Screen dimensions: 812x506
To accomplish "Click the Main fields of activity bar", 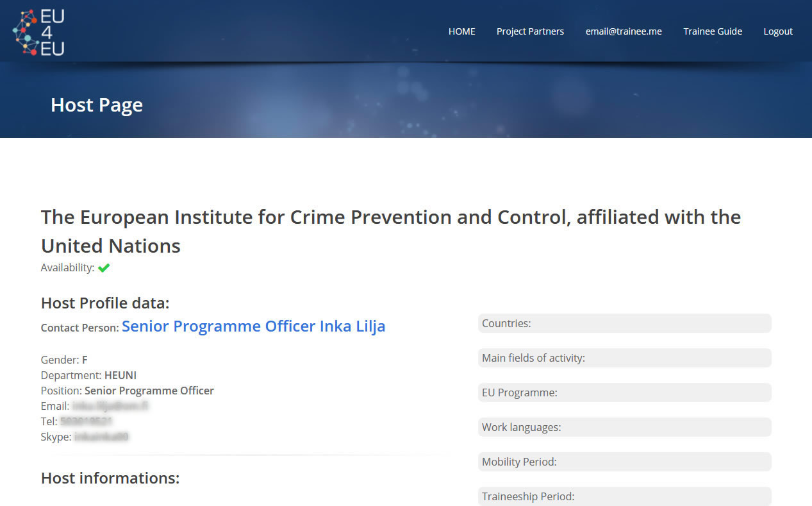I will [625, 358].
